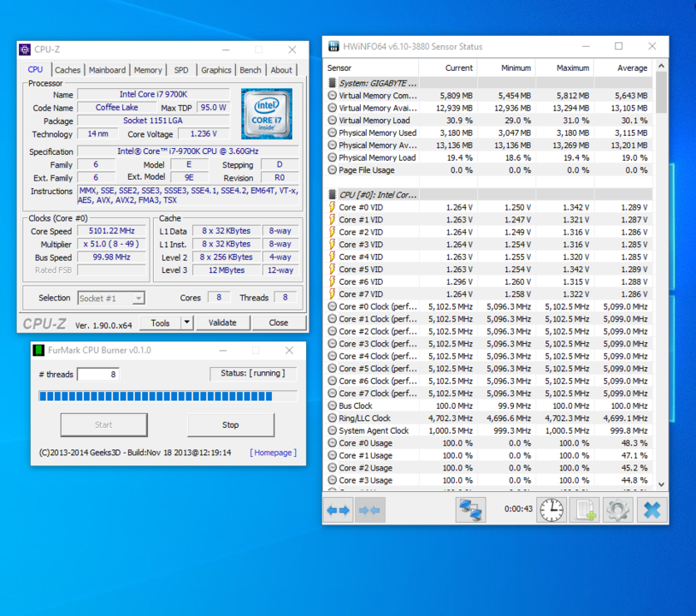Switch to the Caches tab
Screen dimensions: 696x616
(x=68, y=70)
